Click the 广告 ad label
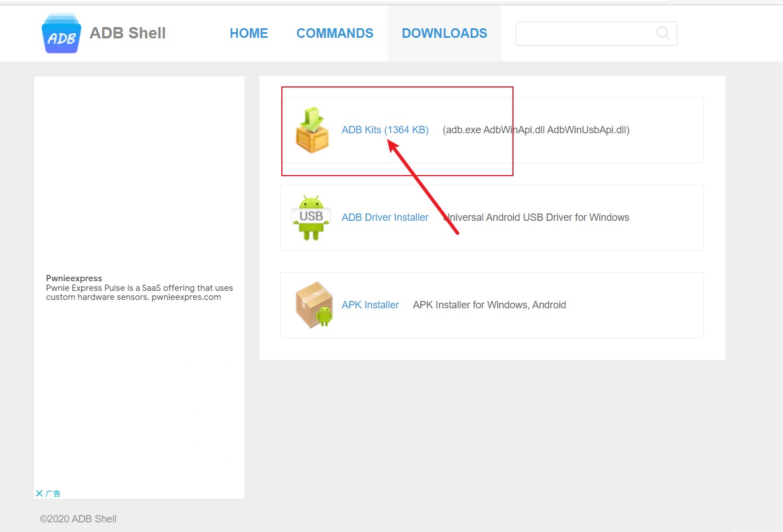 point(53,493)
